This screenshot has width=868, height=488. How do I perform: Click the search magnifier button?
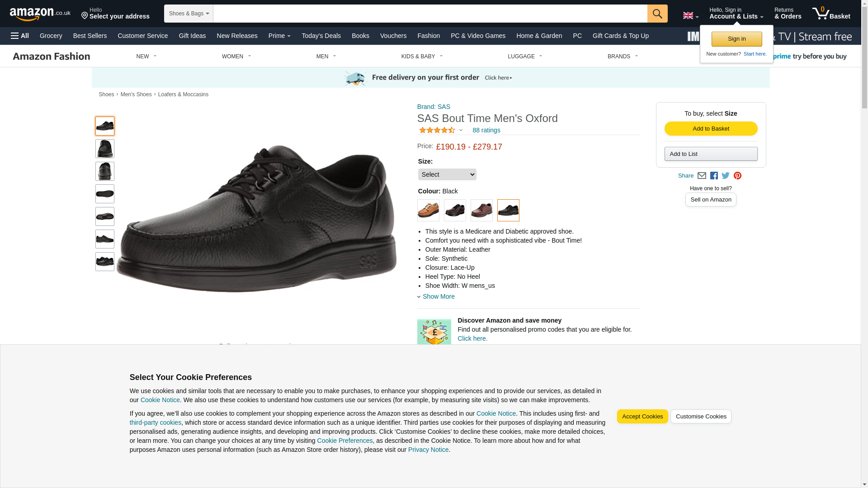(657, 14)
